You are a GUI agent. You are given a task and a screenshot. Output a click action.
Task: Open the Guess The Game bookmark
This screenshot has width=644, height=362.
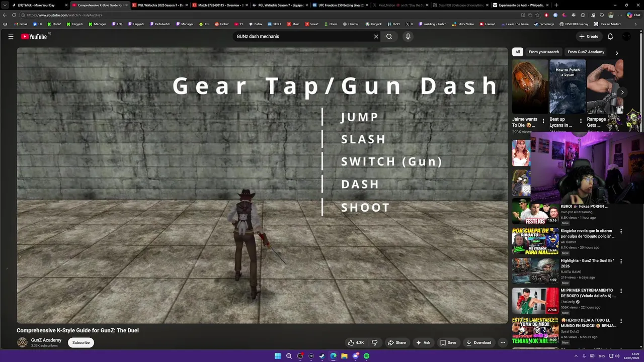tap(514, 24)
